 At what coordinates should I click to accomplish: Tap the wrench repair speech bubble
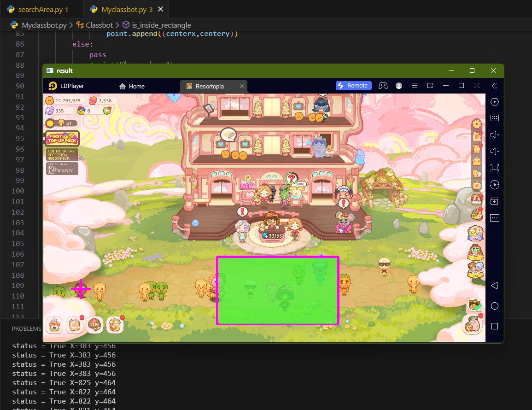coord(228,135)
